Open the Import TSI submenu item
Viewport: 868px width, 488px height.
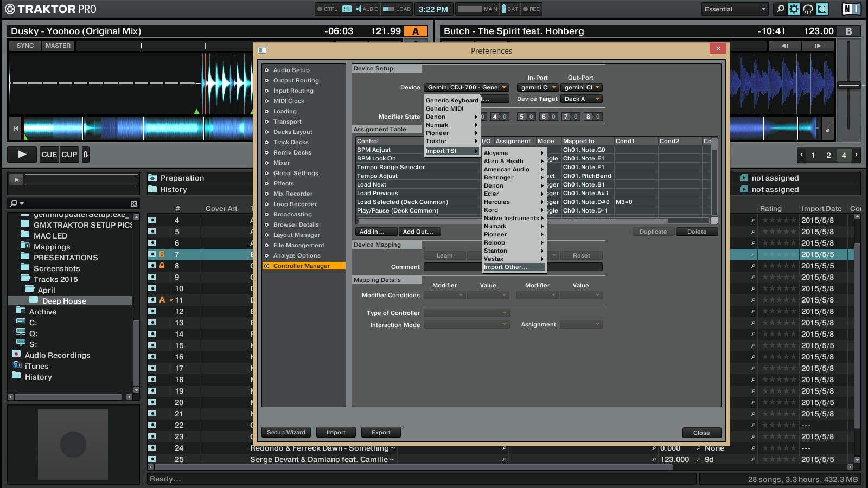coord(452,151)
